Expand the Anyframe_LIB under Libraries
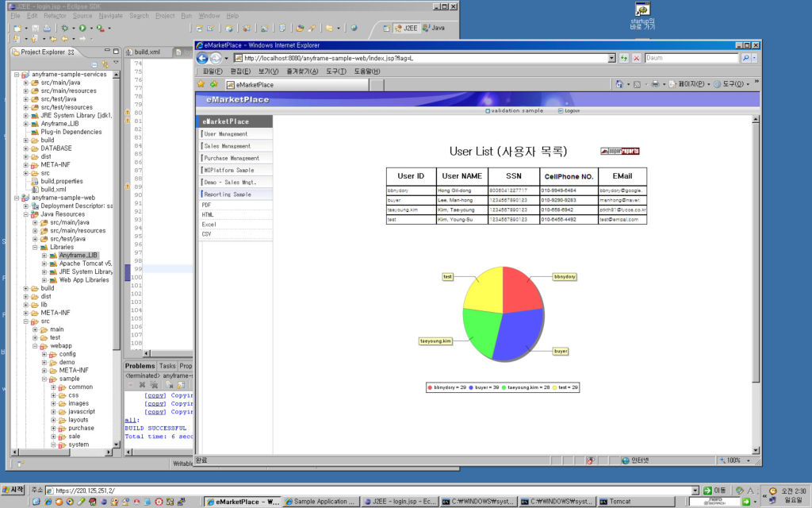The width and height of the screenshot is (812, 508). coord(44,256)
